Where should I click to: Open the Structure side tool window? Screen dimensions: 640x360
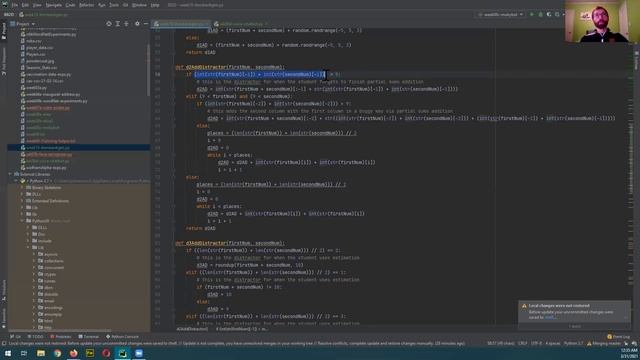pyautogui.click(x=4, y=290)
